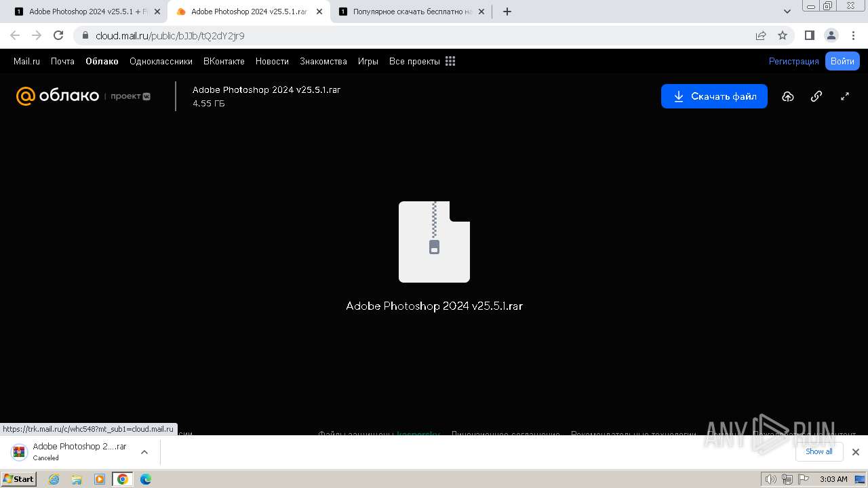Click the Action Center flag icon
This screenshot has height=488, width=868.
(802, 479)
